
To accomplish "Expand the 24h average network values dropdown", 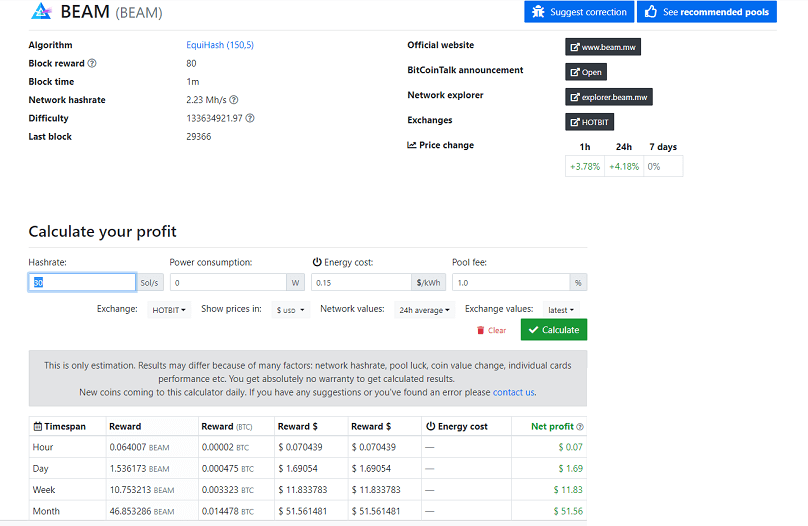I will pos(424,310).
